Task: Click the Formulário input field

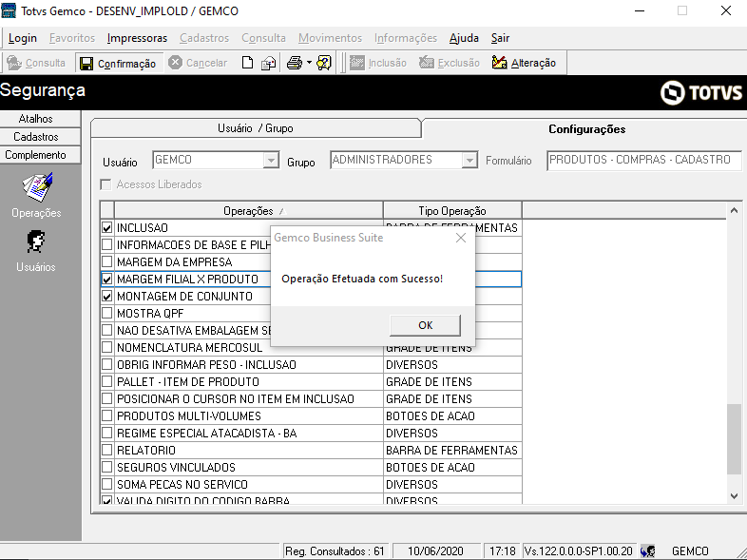Action: point(644,160)
